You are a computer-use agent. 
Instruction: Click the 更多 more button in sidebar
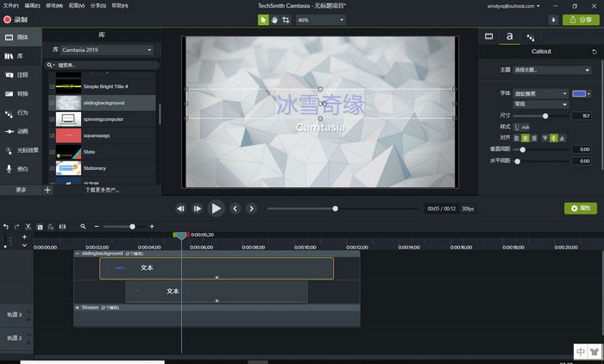click(21, 190)
